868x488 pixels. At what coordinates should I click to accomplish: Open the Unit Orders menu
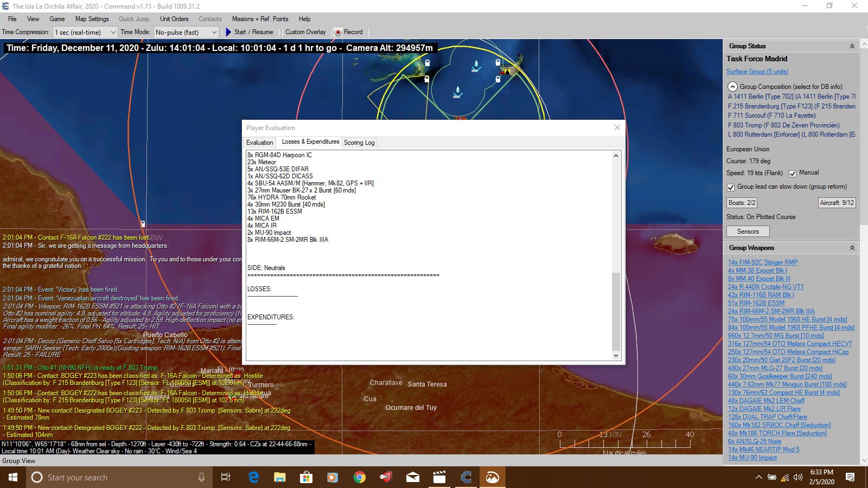tap(174, 19)
